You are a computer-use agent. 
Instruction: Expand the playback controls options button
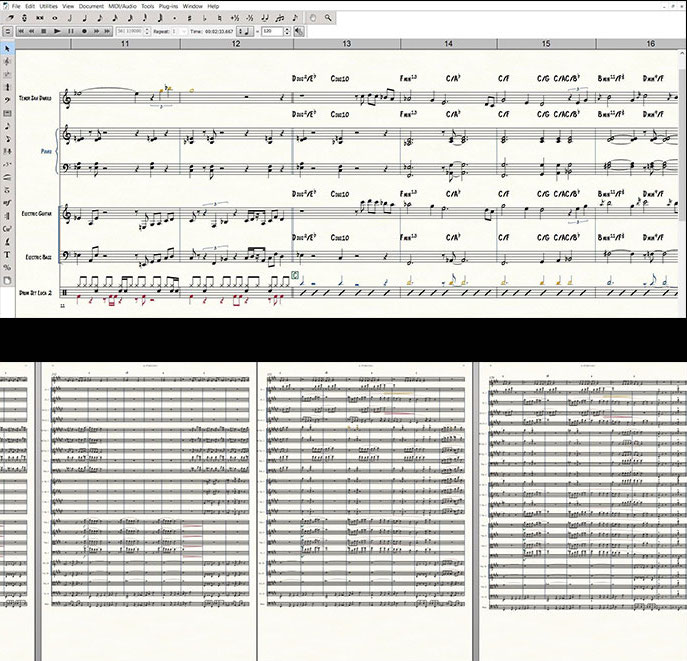[x=8, y=31]
